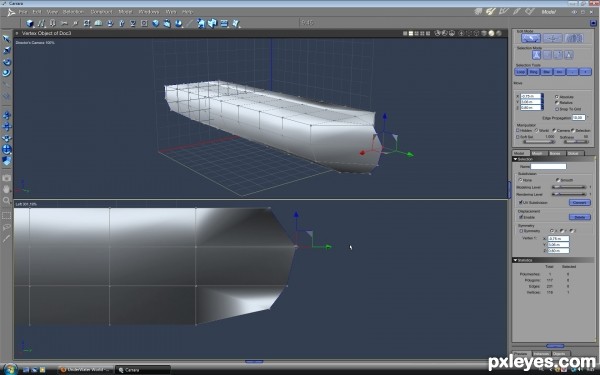
Task: Enable the Symmetry checkbox
Action: (x=521, y=231)
